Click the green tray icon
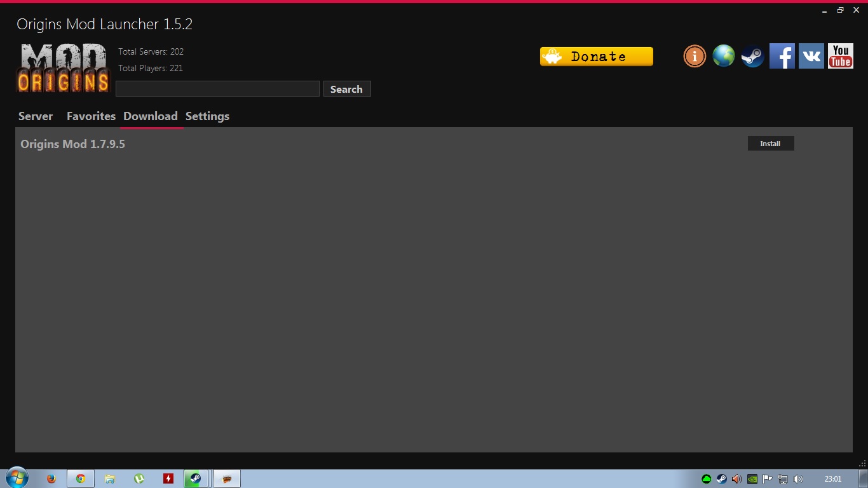The height and width of the screenshot is (488, 868). pos(706,479)
